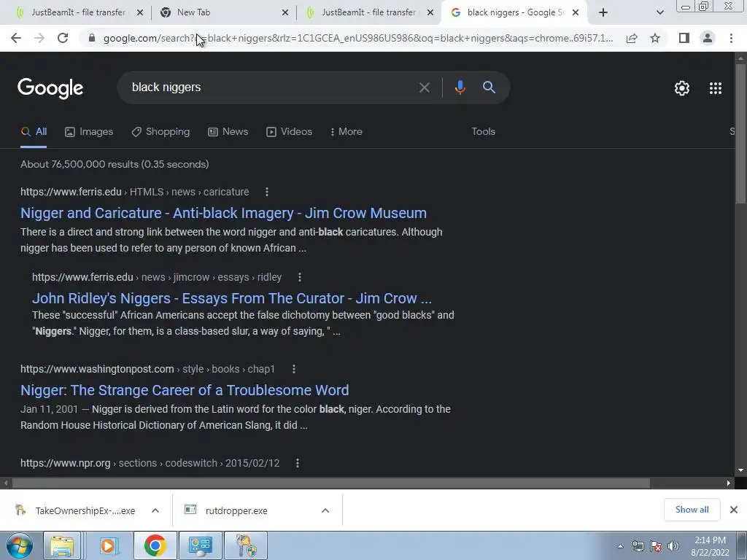Click the results count text
Viewport: 747px width, 560px height.
pos(115,164)
